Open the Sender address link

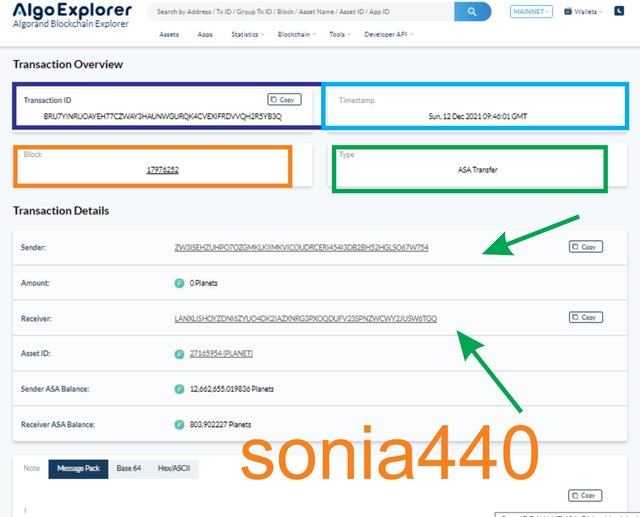pyautogui.click(x=301, y=247)
